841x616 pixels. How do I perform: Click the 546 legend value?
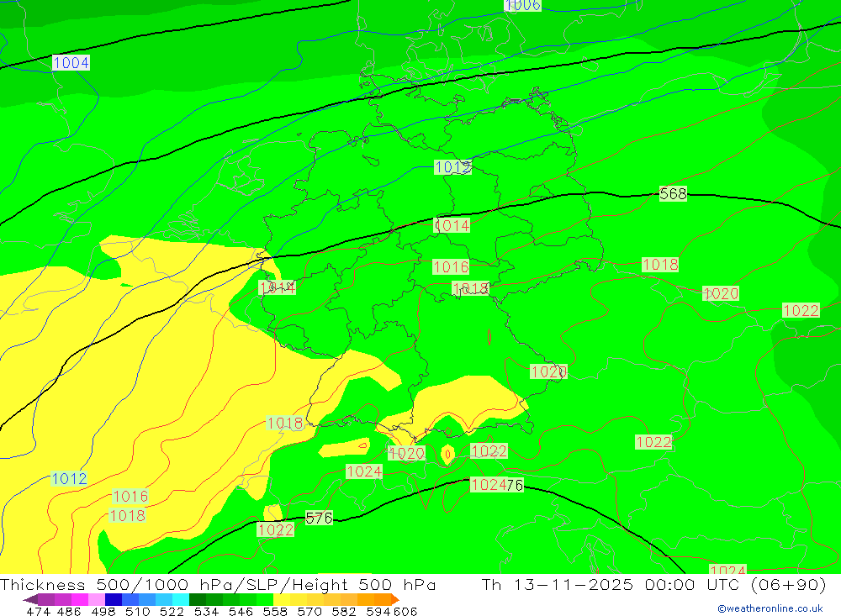(x=241, y=611)
